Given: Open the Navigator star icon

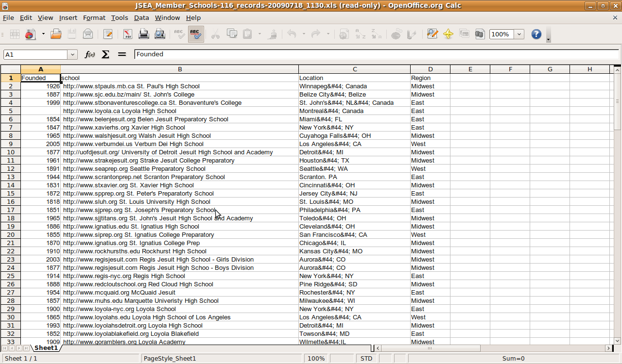Looking at the screenshot, I should (x=448, y=34).
